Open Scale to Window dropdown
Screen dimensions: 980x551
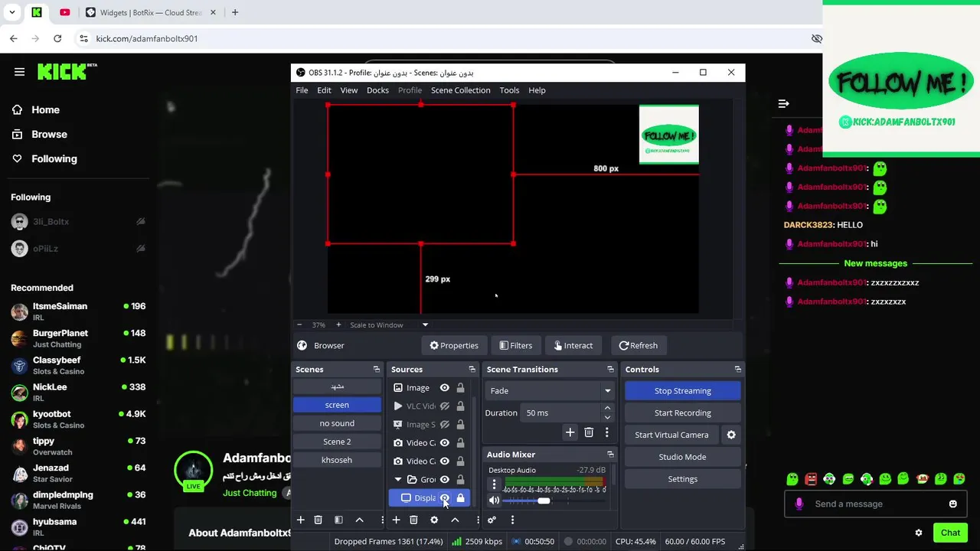(390, 324)
